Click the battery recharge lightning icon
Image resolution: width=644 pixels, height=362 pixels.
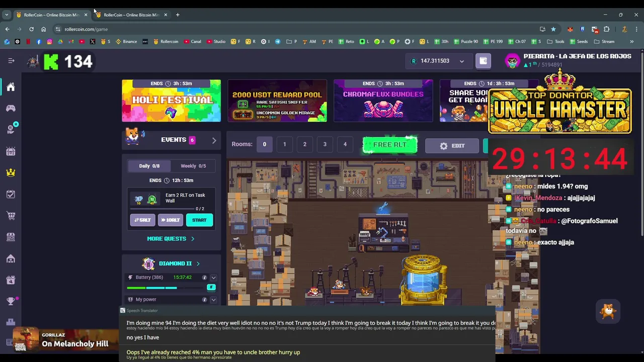pos(211,287)
